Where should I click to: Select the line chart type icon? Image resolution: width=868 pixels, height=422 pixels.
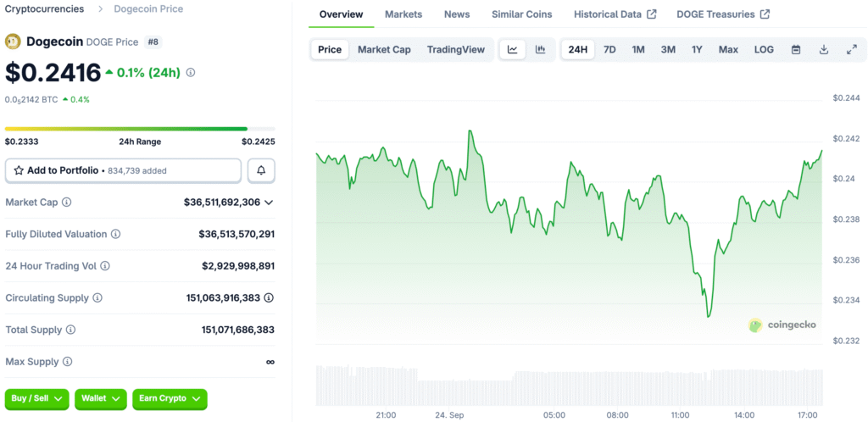(513, 50)
